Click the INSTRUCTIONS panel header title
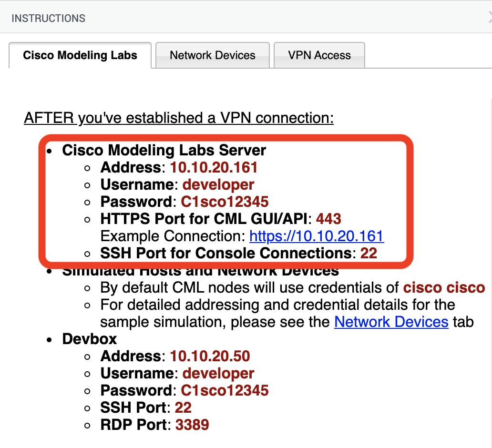 (49, 19)
